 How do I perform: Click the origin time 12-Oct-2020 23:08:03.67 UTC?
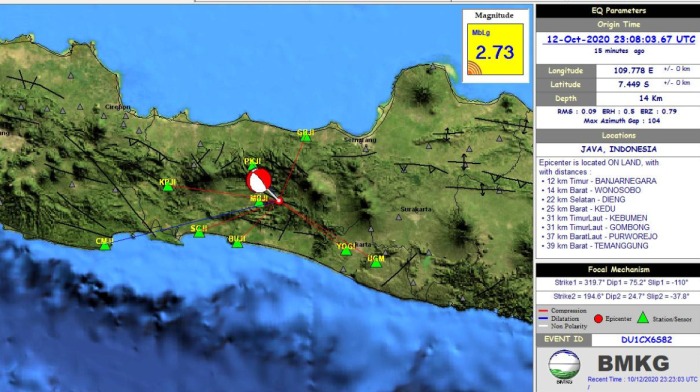621,39
